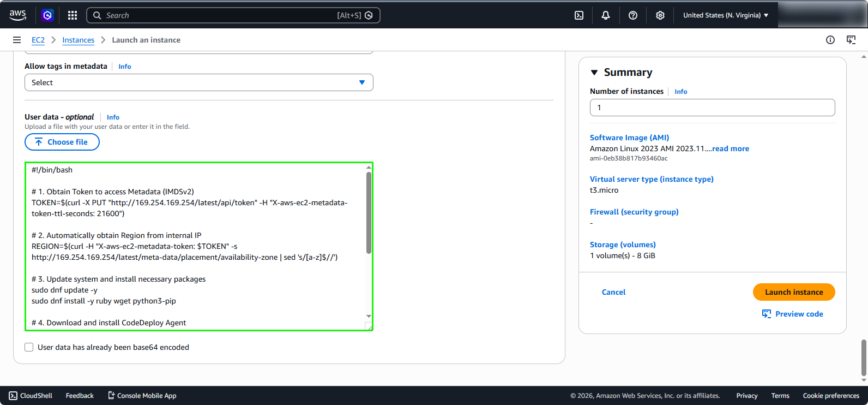The height and width of the screenshot is (405, 868).
Task: Open Storage (volumes) link
Action: click(x=623, y=245)
